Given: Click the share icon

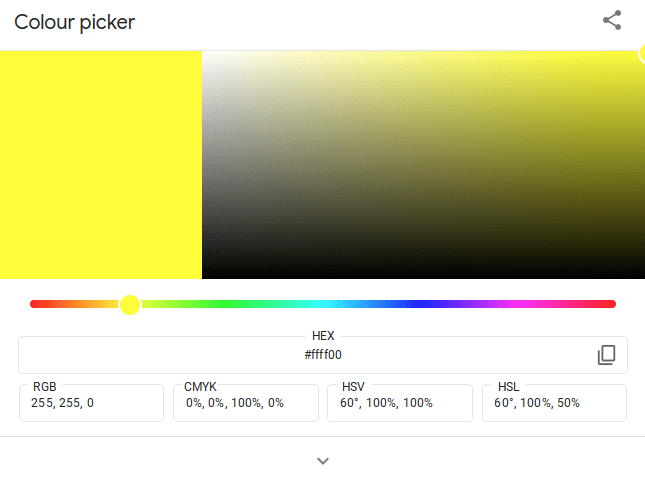Looking at the screenshot, I should click(612, 21).
